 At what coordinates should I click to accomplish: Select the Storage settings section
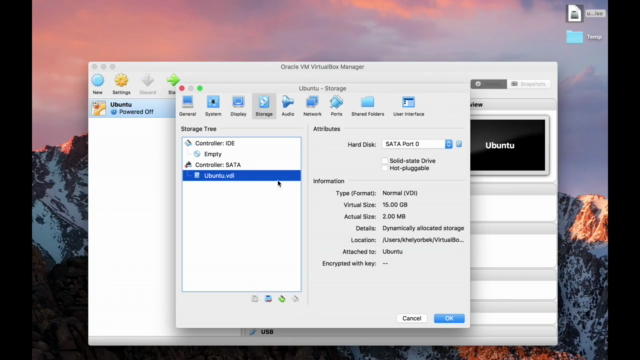(264, 106)
